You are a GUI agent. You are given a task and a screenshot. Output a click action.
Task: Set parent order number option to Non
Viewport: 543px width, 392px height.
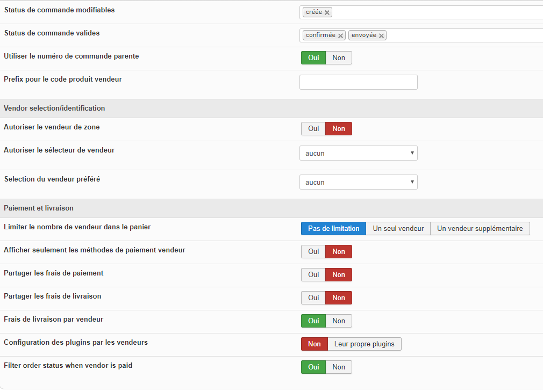coord(339,58)
